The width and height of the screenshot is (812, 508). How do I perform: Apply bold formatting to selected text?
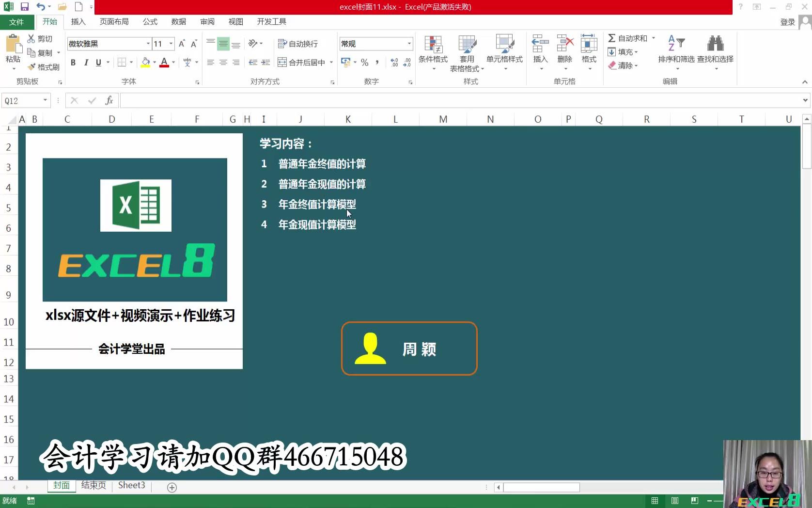pyautogui.click(x=73, y=63)
